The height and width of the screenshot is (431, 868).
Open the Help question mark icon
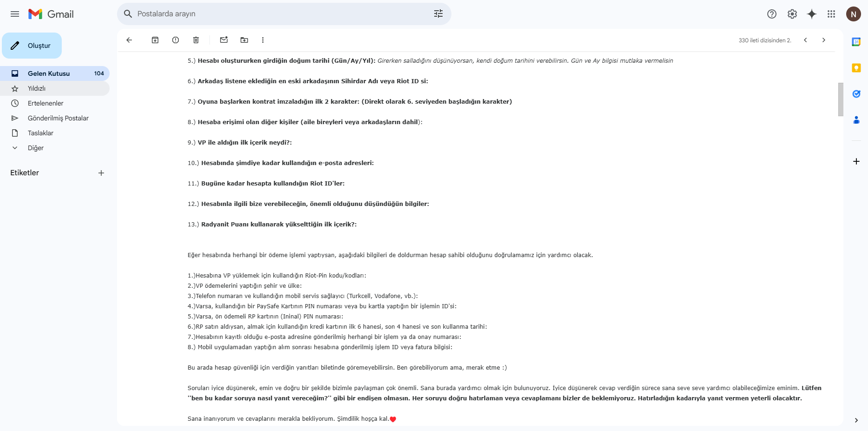(x=772, y=14)
